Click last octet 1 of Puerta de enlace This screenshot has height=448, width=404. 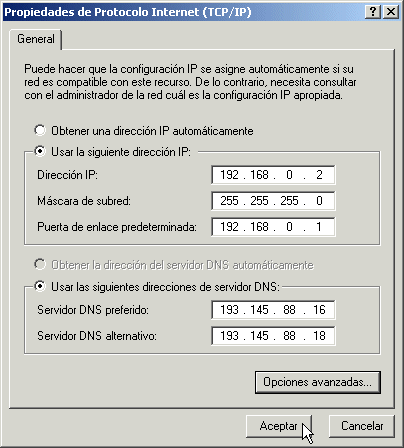click(319, 227)
